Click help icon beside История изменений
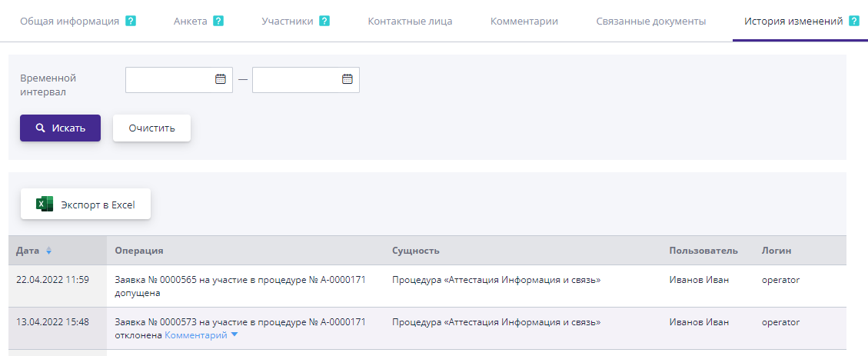Image resolution: width=868 pixels, height=356 pixels. pyautogui.click(x=854, y=22)
